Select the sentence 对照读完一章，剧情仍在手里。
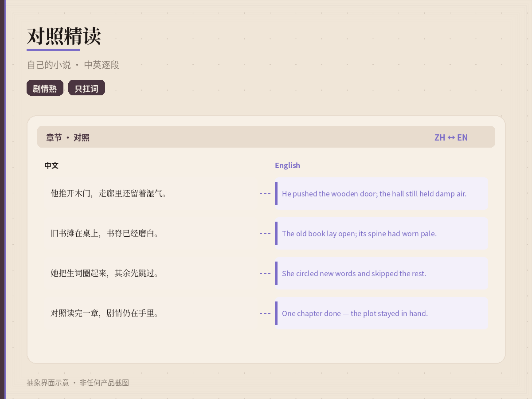The width and height of the screenshot is (532, 399). (105, 313)
